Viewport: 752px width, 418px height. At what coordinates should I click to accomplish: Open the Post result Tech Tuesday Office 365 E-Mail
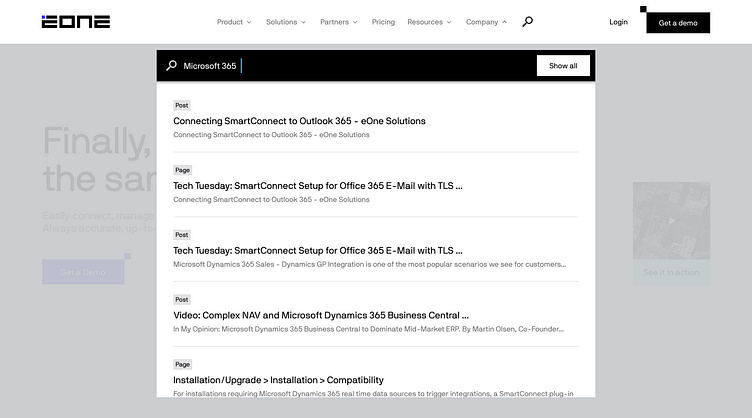point(317,250)
